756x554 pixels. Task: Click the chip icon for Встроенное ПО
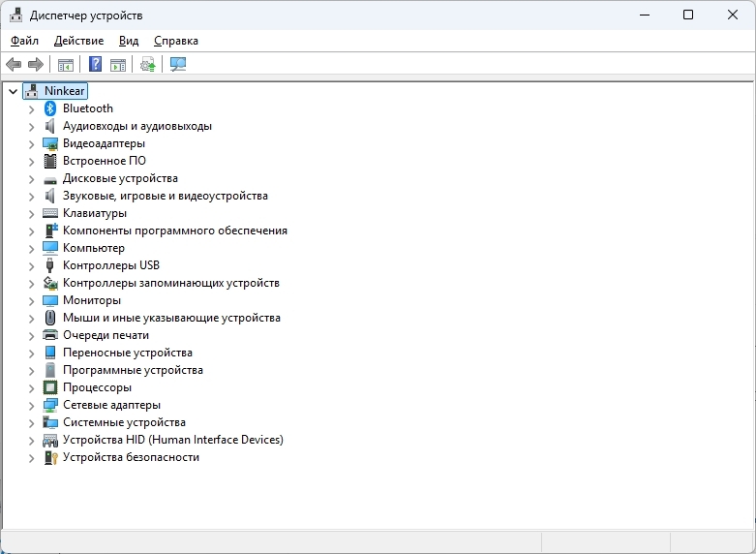pos(50,161)
